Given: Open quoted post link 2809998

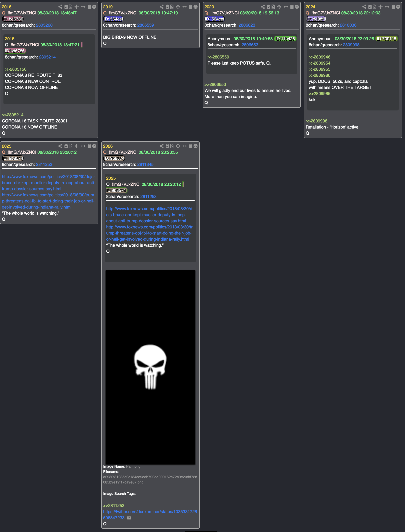Looking at the screenshot, I should coord(351,45).
